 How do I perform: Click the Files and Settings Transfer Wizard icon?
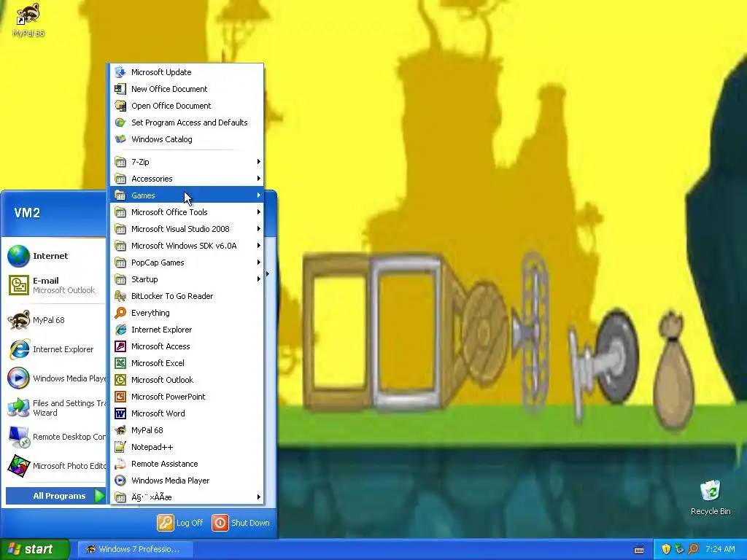pos(18,408)
